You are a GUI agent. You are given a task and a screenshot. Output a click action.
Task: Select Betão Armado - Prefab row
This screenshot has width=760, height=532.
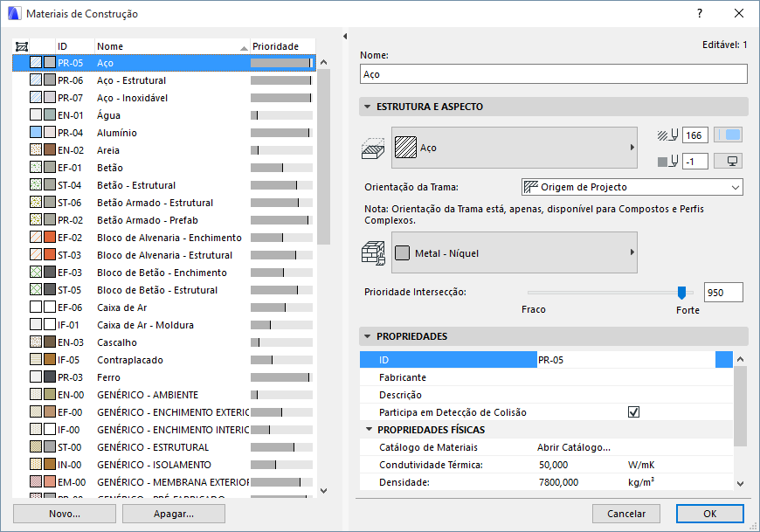tap(164, 220)
